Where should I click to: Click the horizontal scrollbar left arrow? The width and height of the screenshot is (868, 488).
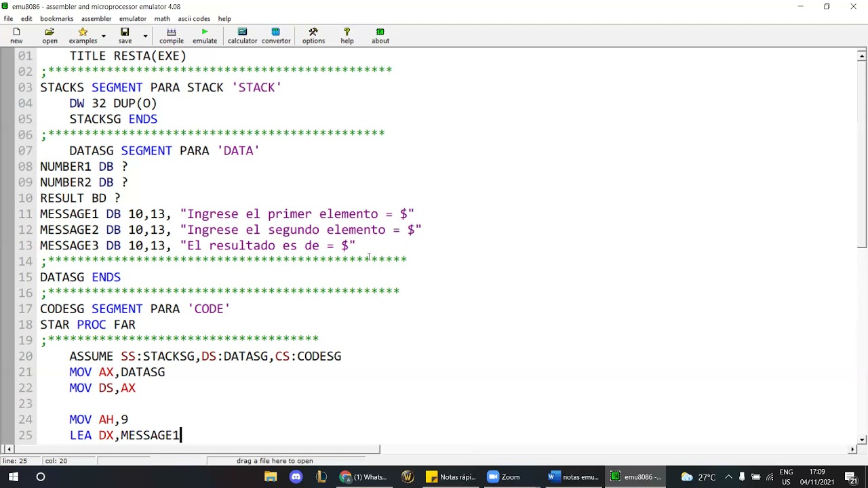coord(8,449)
